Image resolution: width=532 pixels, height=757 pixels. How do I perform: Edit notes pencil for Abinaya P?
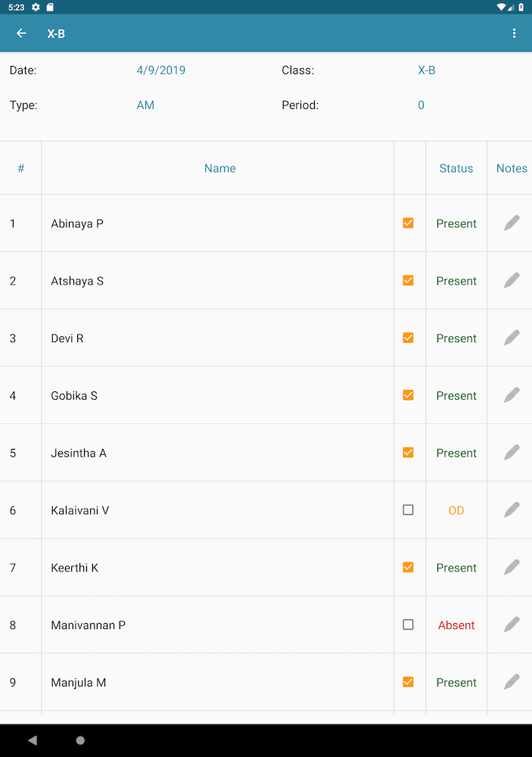(x=512, y=223)
